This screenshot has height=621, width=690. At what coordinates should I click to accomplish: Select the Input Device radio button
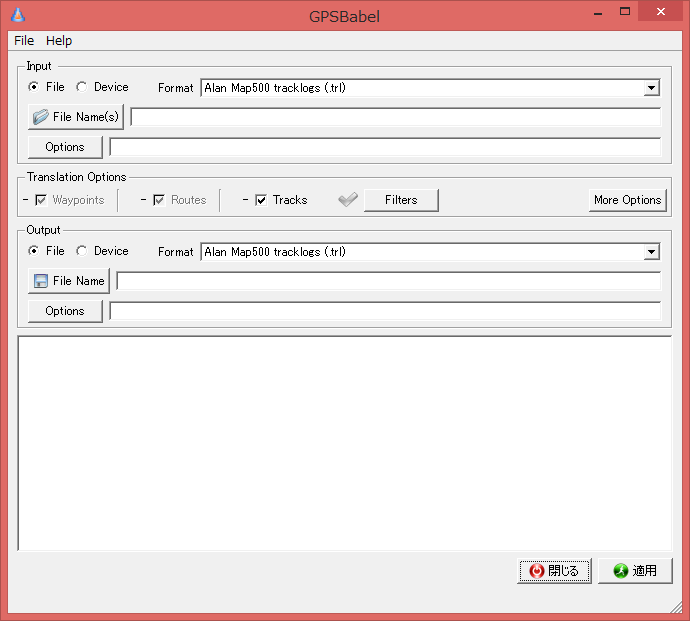click(81, 87)
